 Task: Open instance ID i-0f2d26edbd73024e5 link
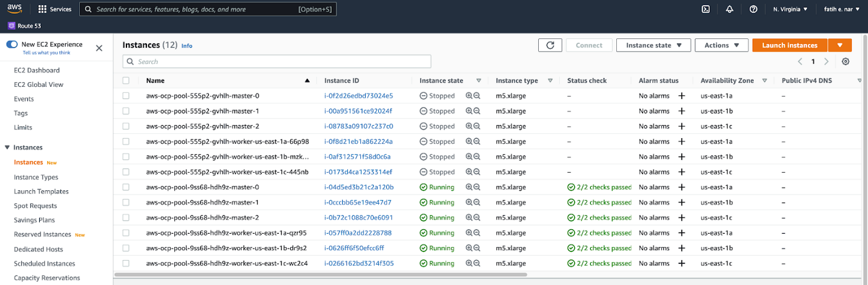[358, 95]
